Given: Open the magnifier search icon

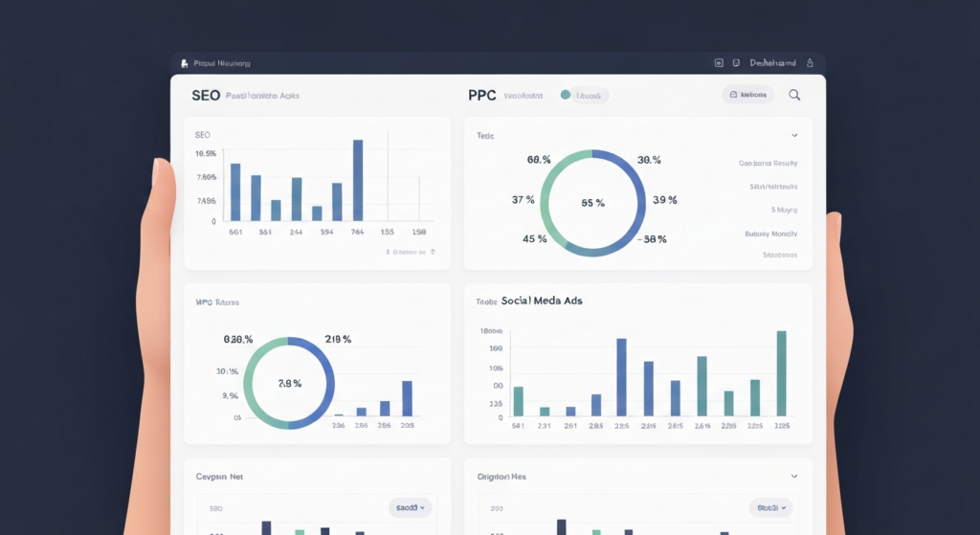Looking at the screenshot, I should 794,95.
